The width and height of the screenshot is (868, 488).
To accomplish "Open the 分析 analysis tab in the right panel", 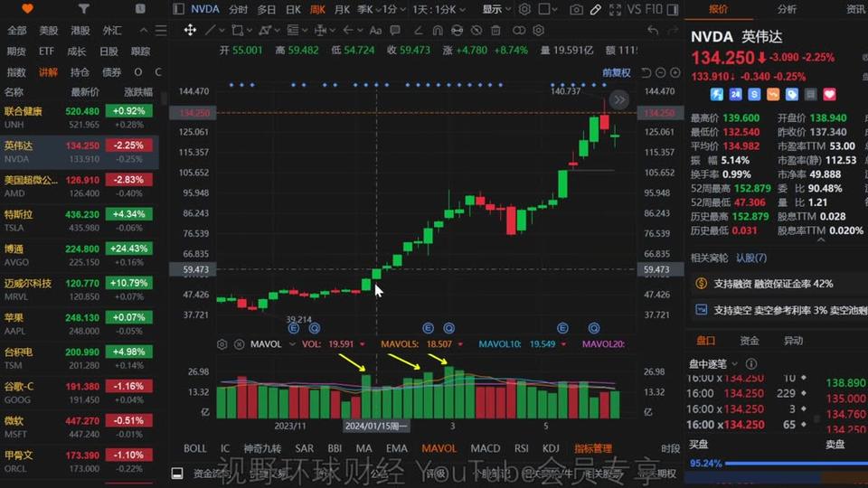I will [787, 9].
